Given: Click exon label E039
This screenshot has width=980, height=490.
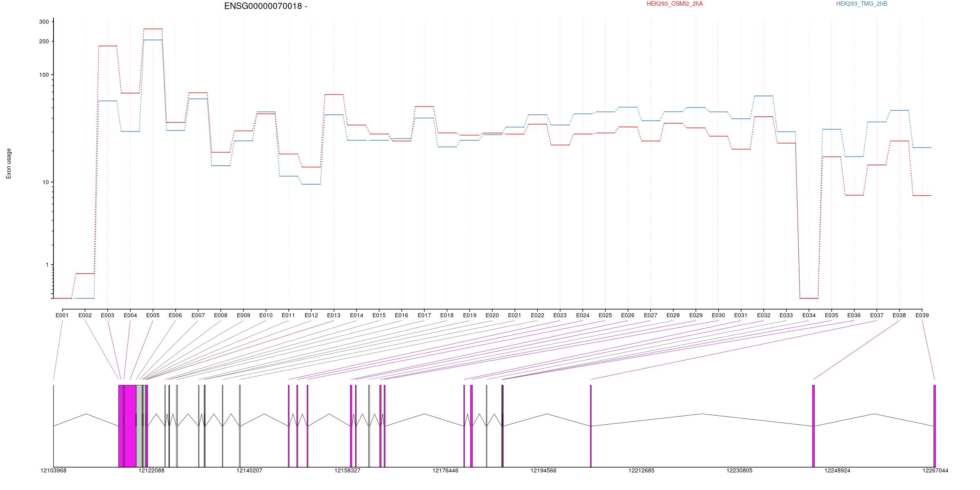Looking at the screenshot, I should click(922, 315).
